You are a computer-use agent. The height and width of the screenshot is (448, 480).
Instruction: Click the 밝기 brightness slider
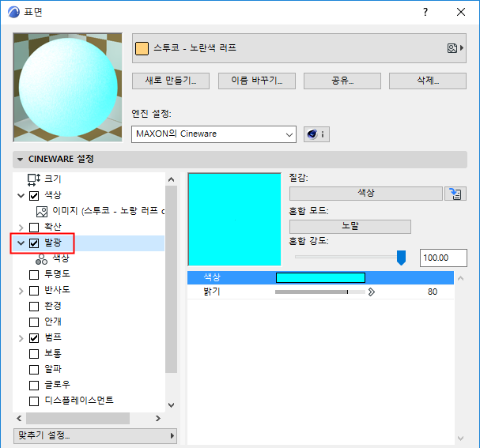coord(320,292)
